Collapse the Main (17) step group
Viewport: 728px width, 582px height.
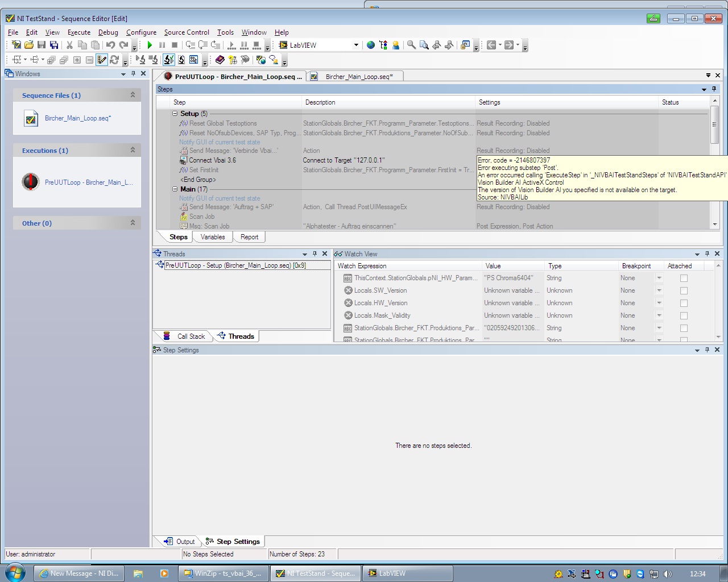click(x=175, y=189)
